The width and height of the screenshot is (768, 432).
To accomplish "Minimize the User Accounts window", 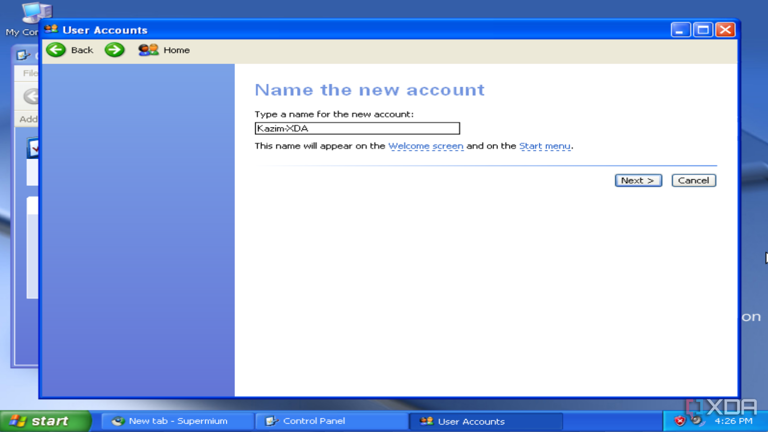I will [680, 30].
